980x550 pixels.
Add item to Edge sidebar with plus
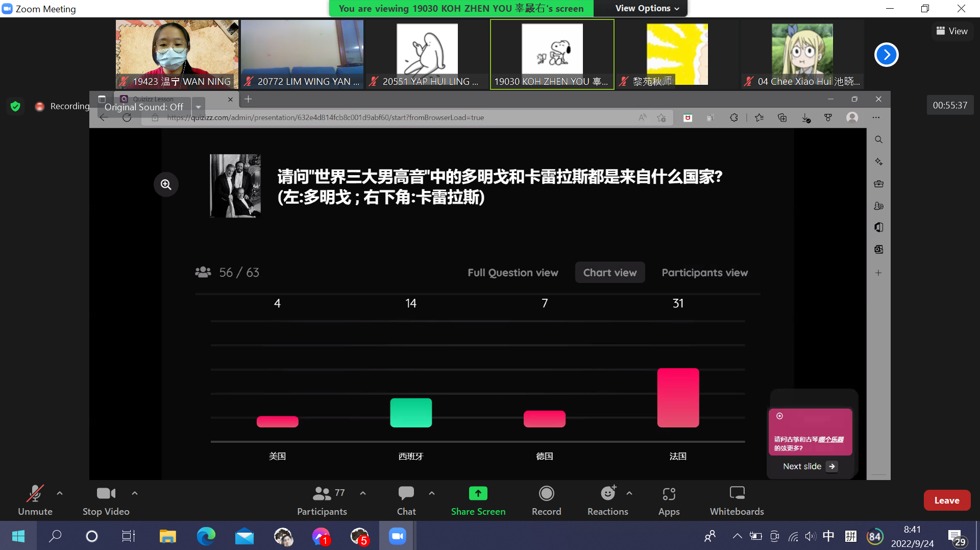(x=878, y=273)
